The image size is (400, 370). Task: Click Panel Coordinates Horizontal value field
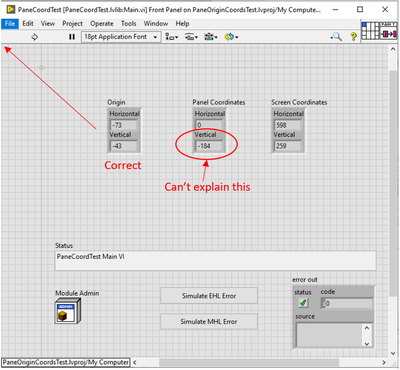[209, 125]
